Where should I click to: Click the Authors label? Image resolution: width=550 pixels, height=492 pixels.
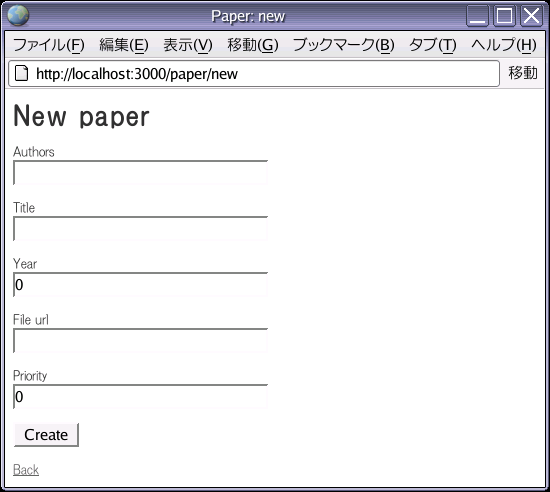[34, 152]
